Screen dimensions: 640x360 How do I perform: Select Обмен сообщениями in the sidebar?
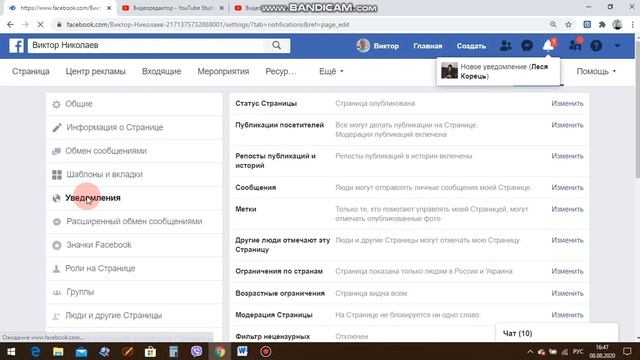pyautogui.click(x=134, y=151)
